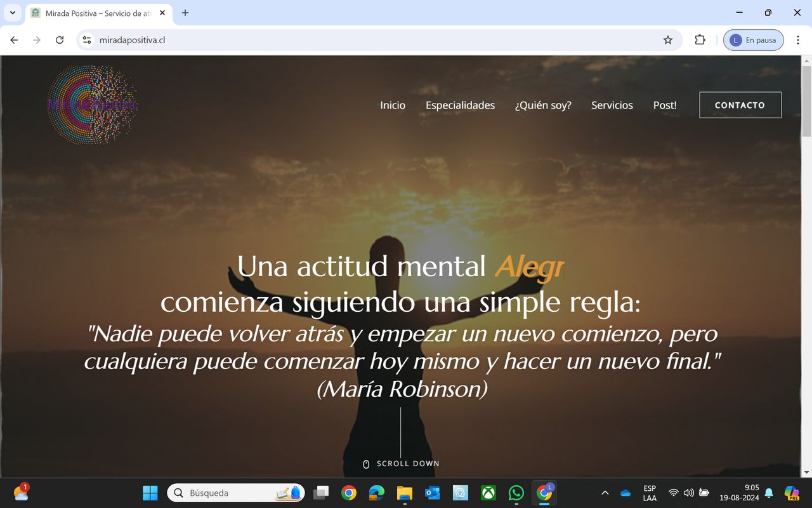Click the SCROLL DOWN link
This screenshot has height=508, width=812.
(x=401, y=464)
